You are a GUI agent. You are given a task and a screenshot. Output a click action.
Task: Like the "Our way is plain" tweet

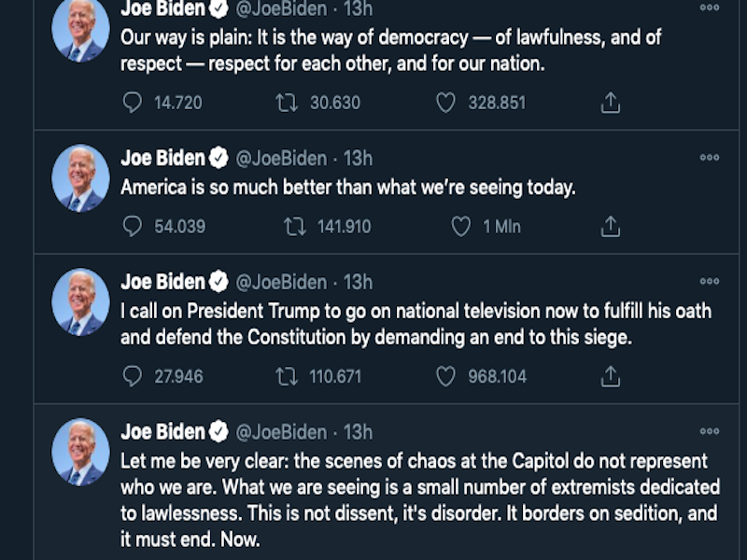tap(445, 103)
